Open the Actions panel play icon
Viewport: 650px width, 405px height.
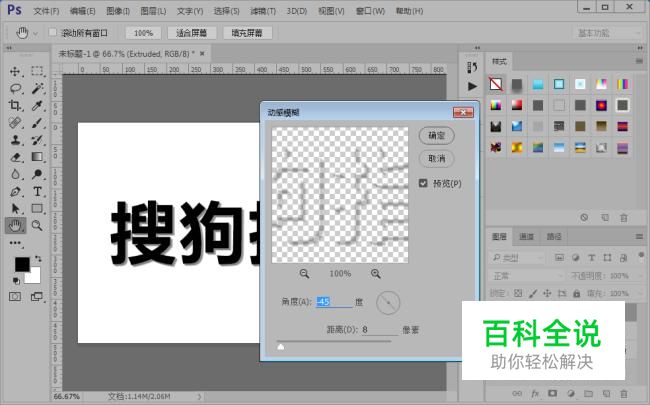click(x=472, y=86)
